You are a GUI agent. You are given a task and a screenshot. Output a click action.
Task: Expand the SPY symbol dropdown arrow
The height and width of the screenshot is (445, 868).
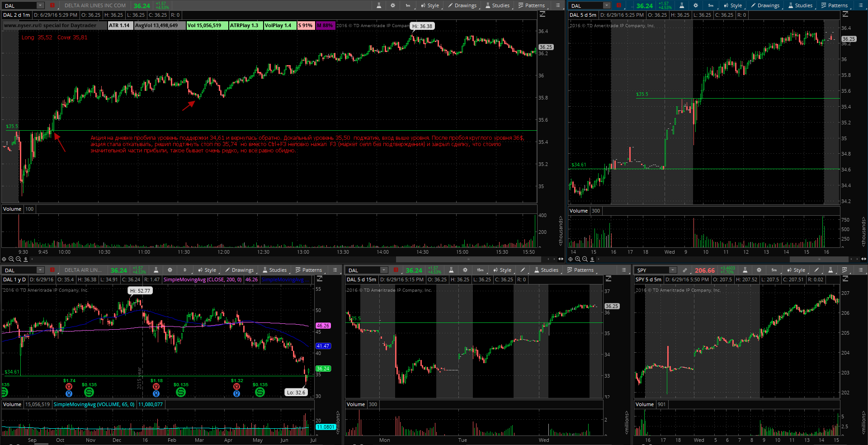pos(673,270)
